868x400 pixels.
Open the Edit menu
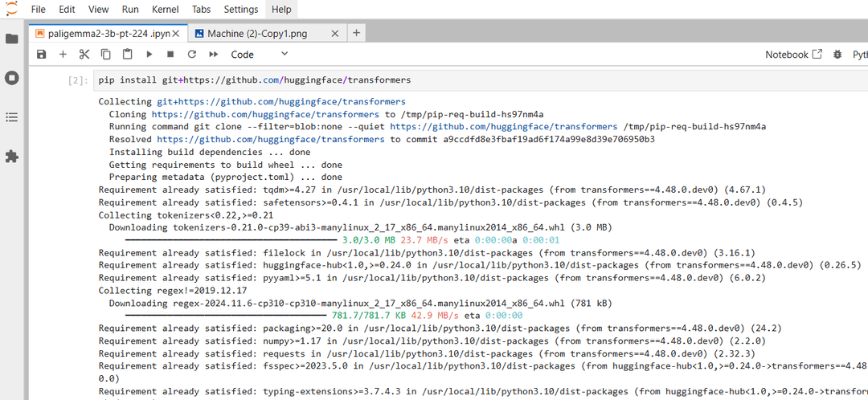[67, 10]
